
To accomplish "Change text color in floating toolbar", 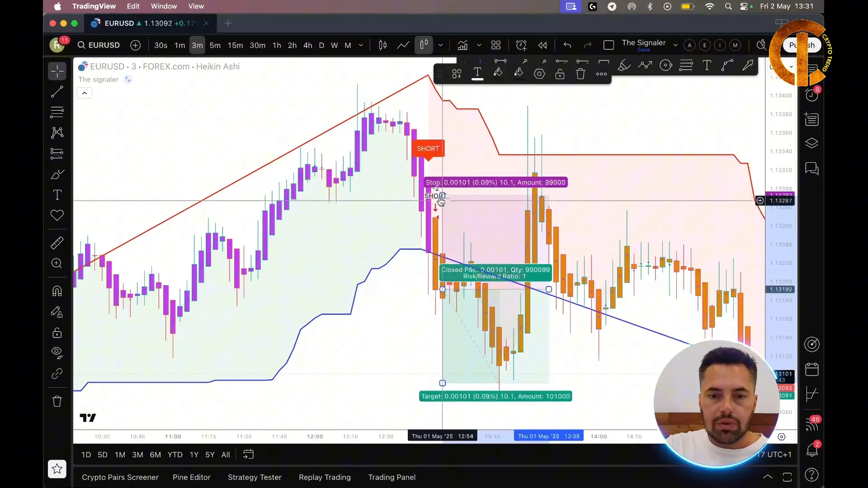I will pos(477,74).
